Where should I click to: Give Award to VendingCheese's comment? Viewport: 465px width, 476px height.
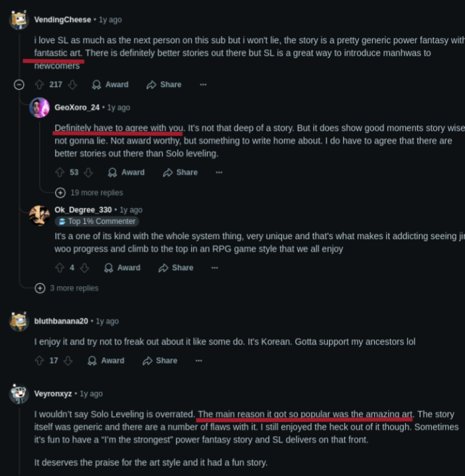[110, 84]
